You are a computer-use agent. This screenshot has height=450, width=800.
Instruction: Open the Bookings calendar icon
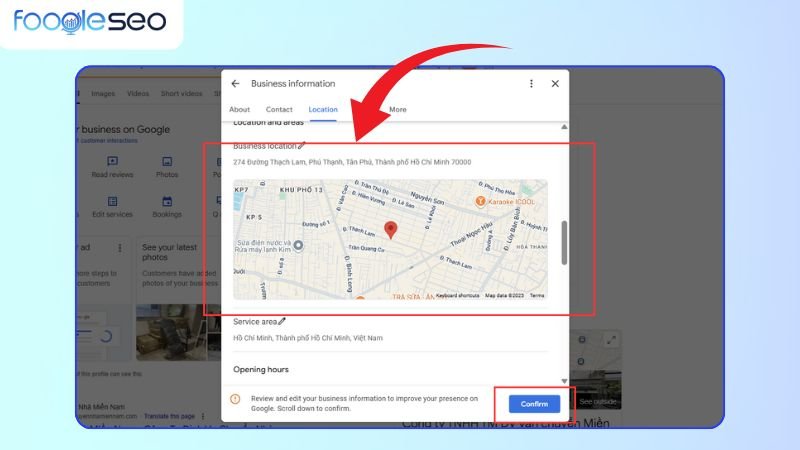point(167,201)
